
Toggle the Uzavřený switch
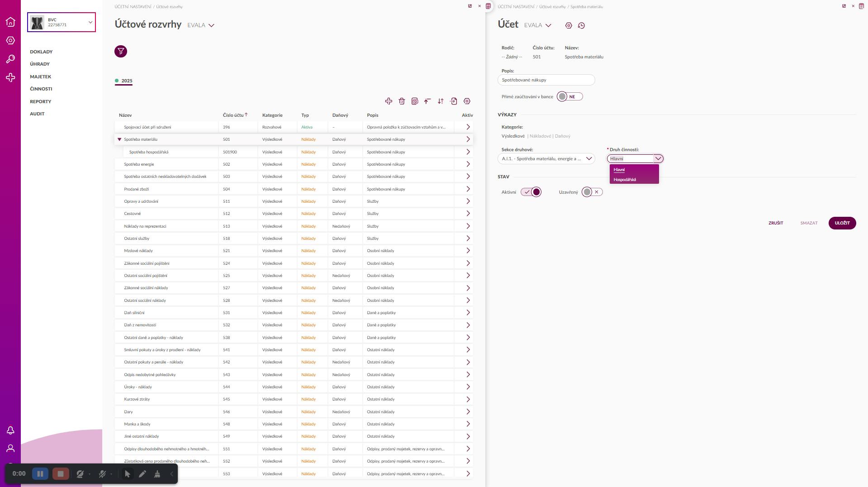(592, 192)
